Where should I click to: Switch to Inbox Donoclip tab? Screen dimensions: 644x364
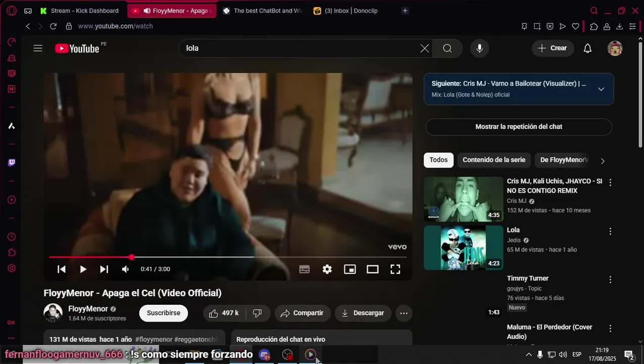[x=352, y=11]
